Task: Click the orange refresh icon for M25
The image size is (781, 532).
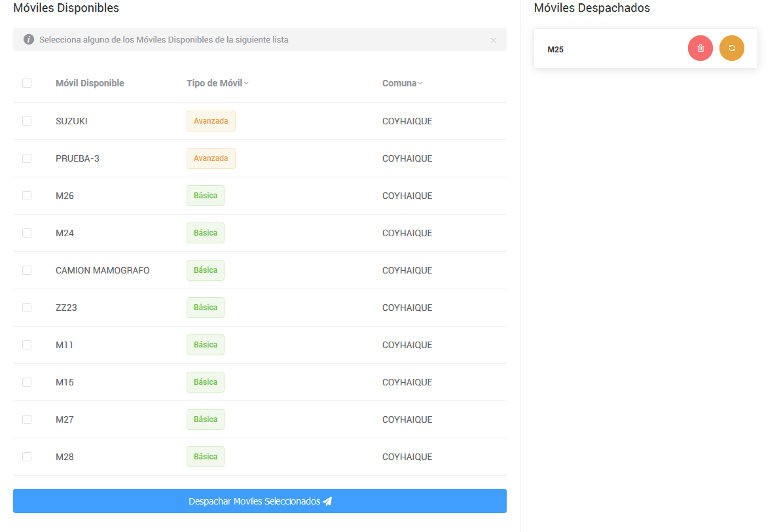Action: click(731, 48)
